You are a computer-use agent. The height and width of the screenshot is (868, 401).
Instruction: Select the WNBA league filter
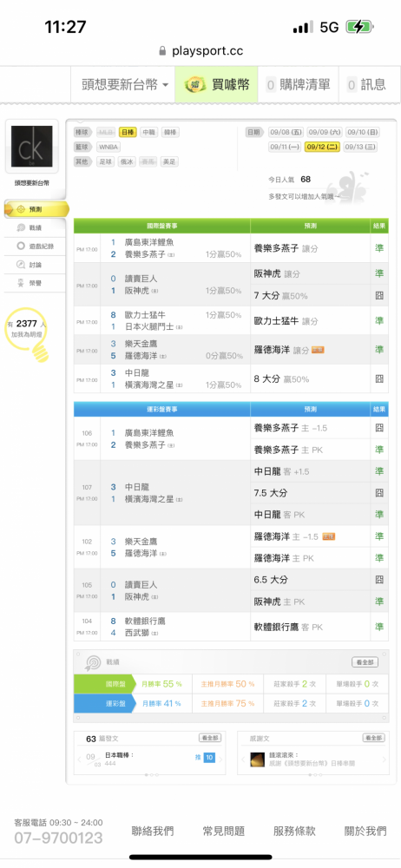click(108, 148)
